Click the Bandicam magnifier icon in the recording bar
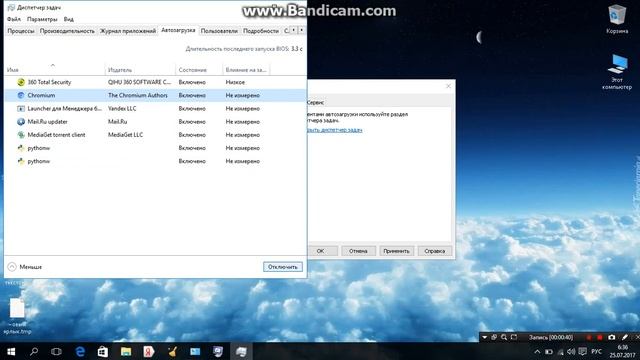The width and height of the screenshot is (640, 360). click(x=504, y=337)
